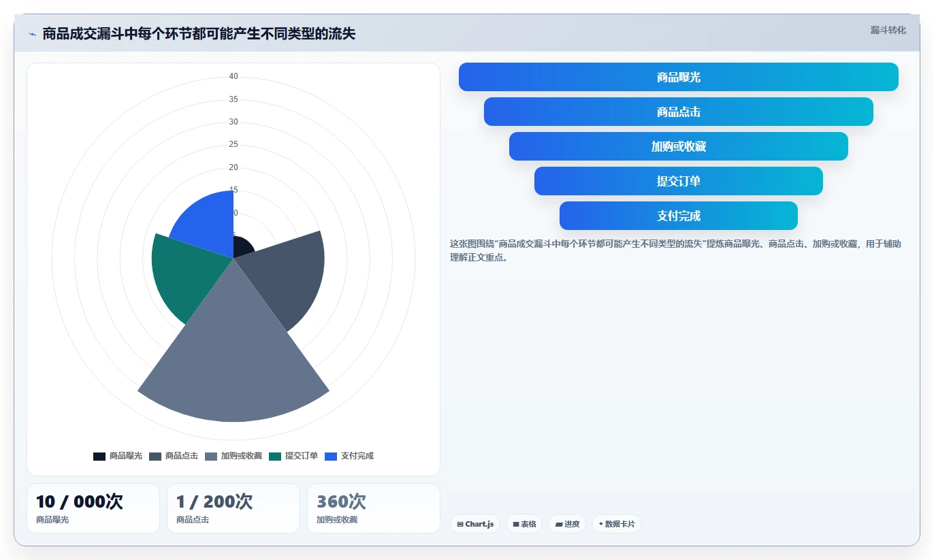Click the 商品曝光 legend label text
Screen dimensions: 934x560
(x=126, y=456)
